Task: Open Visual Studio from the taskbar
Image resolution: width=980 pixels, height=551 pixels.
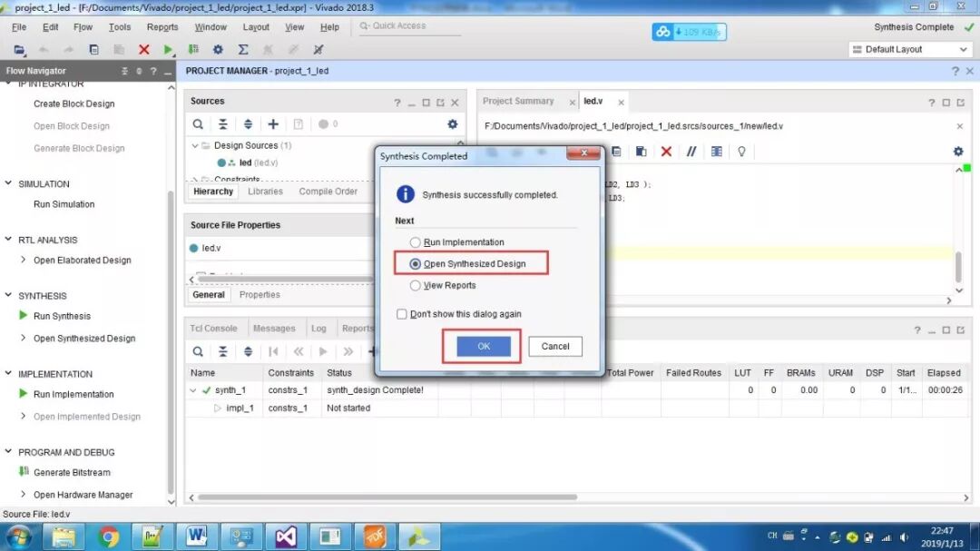Action: (286, 536)
